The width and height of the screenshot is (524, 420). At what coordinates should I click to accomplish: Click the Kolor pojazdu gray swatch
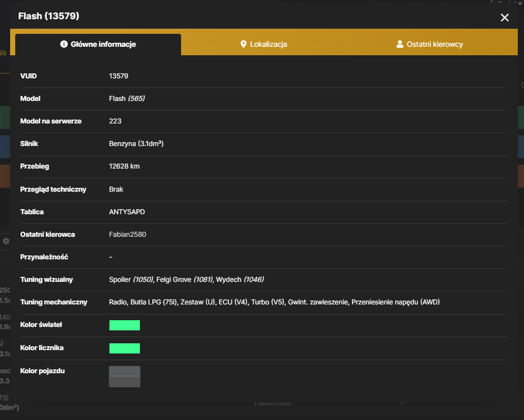(125, 377)
